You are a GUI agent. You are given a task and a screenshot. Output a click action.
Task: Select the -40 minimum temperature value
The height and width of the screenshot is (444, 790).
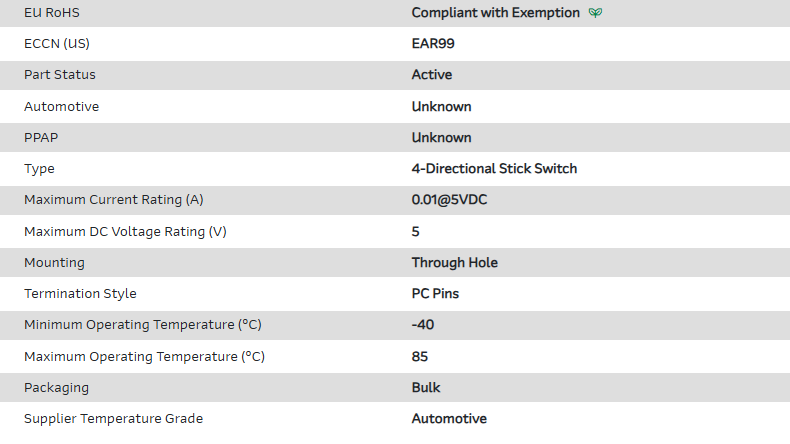tap(423, 325)
